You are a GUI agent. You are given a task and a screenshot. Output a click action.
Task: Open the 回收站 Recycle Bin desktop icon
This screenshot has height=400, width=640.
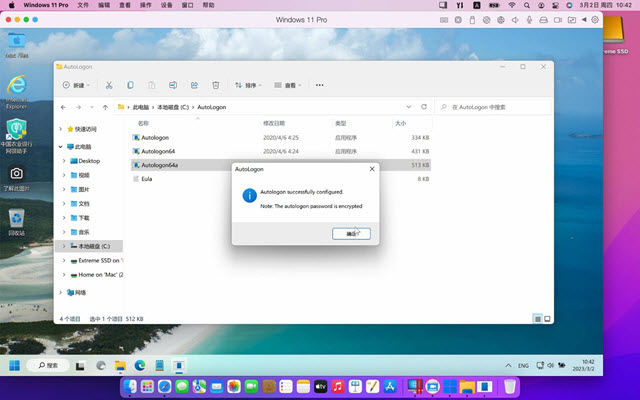pyautogui.click(x=16, y=222)
